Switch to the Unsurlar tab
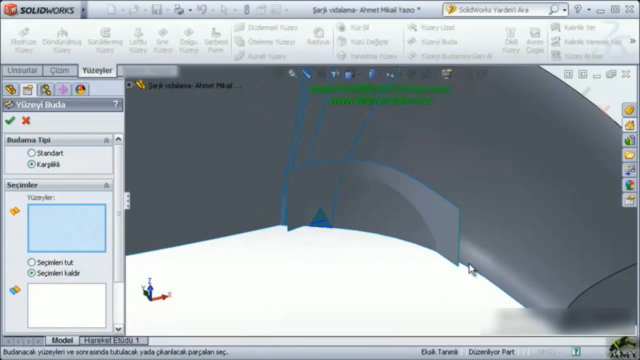The width and height of the screenshot is (640, 360). pyautogui.click(x=22, y=70)
